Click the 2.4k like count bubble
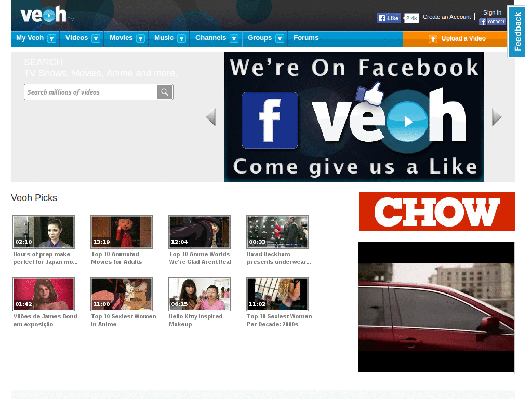 coord(411,18)
